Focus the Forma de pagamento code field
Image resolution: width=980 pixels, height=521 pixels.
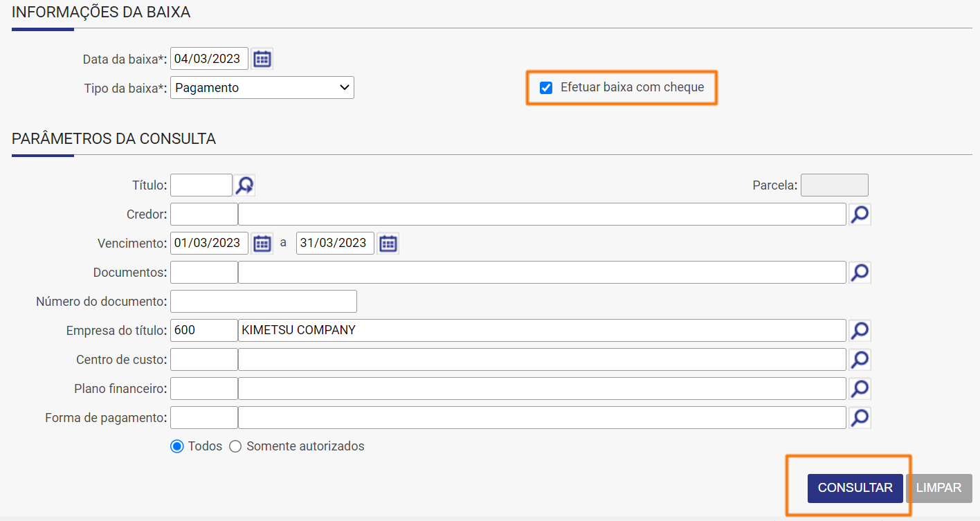204,418
